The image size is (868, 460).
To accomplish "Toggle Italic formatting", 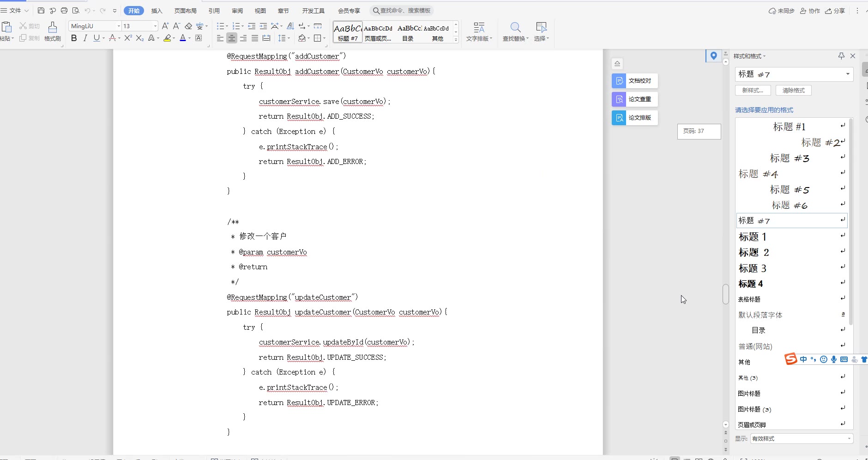I will click(x=85, y=38).
